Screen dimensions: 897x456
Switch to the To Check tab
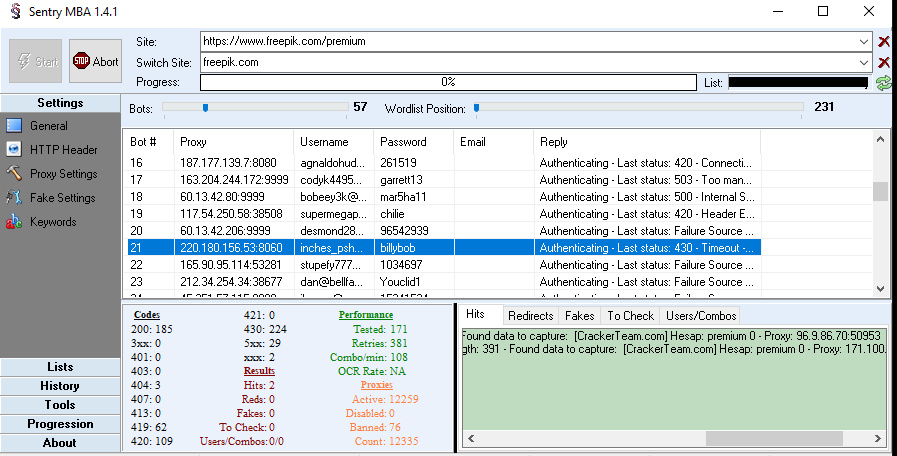(x=630, y=316)
